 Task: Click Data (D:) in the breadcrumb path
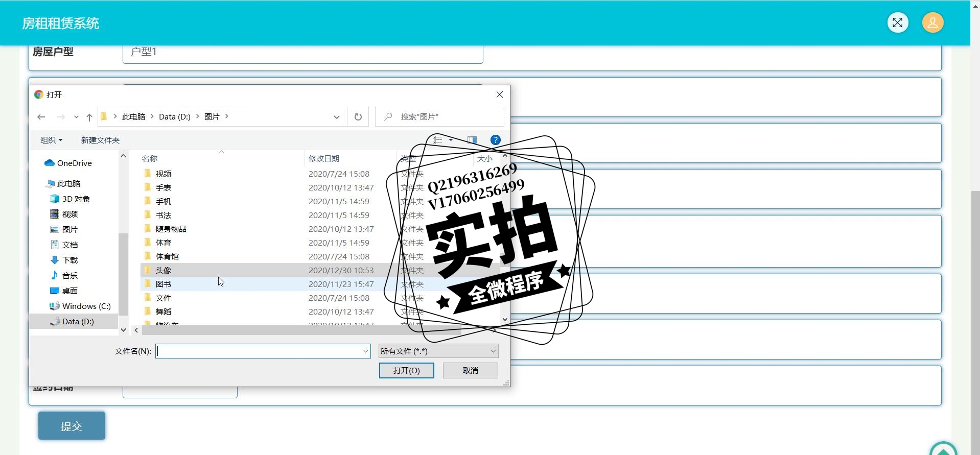[175, 117]
